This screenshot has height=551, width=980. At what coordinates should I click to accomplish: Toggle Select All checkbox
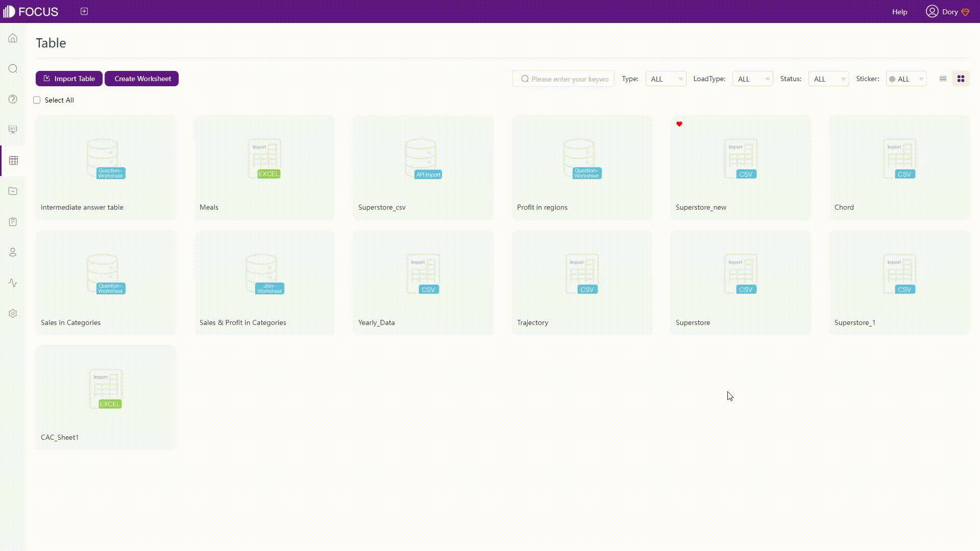pyautogui.click(x=36, y=99)
